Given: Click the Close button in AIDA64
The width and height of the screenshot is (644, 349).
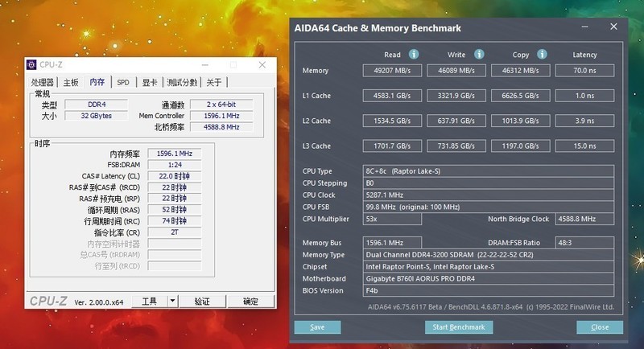Looking at the screenshot, I should point(600,326).
